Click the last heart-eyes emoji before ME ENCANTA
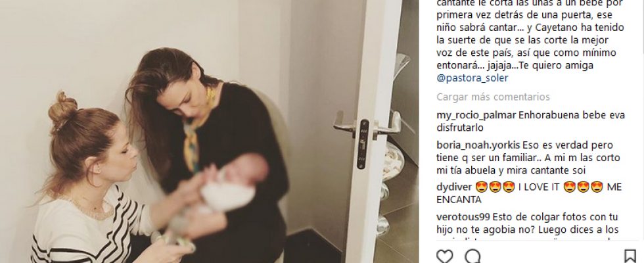This screenshot has width=644, height=263. 597,187
